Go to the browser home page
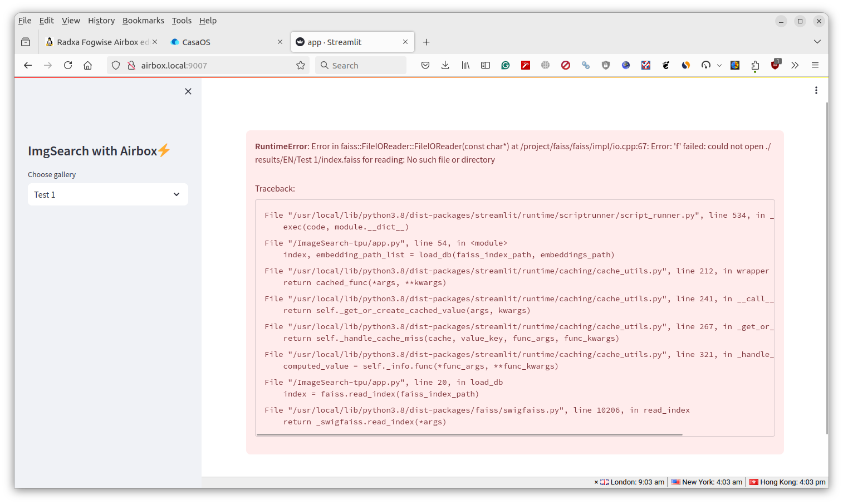Screen dimensions: 843x504 coord(88,65)
